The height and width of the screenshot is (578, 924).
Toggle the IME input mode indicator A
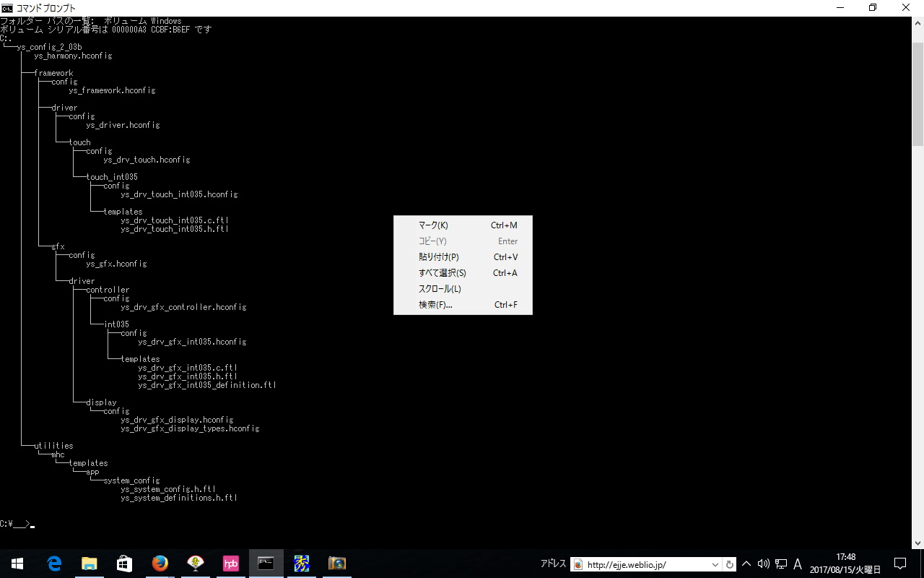798,564
